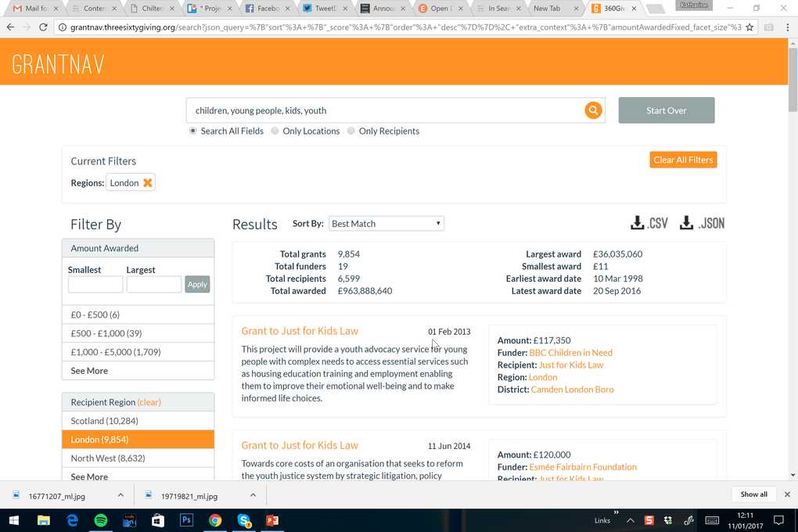Click the browser back arrow

tap(10, 27)
